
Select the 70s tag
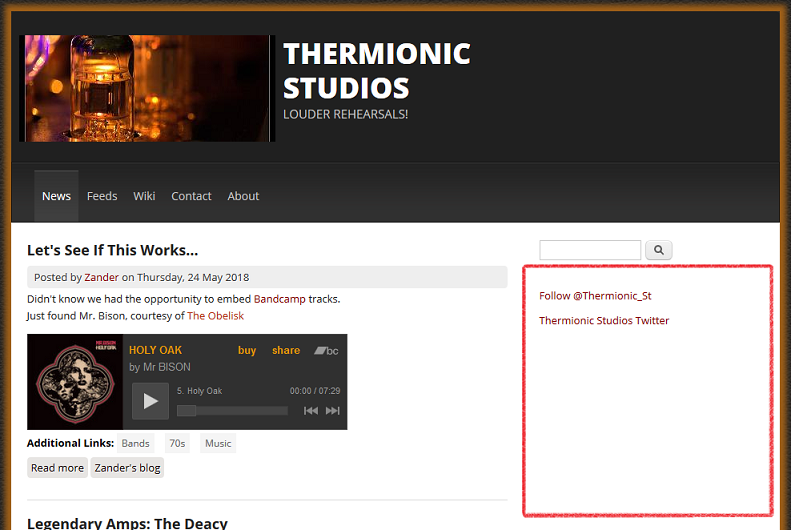(x=177, y=443)
